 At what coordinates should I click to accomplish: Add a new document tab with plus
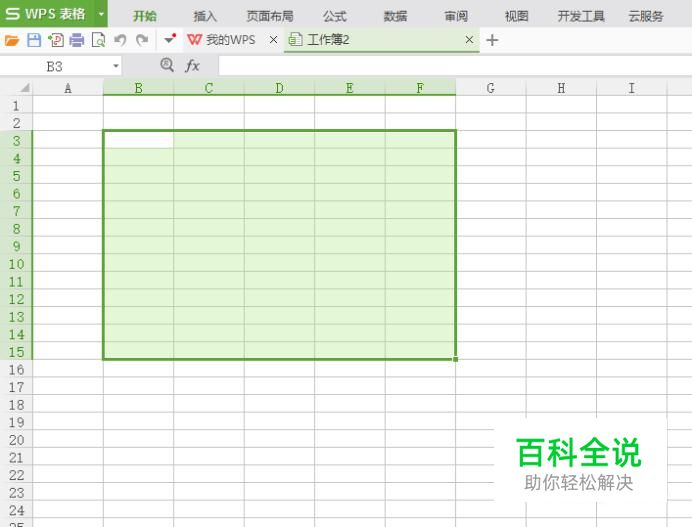(492, 40)
